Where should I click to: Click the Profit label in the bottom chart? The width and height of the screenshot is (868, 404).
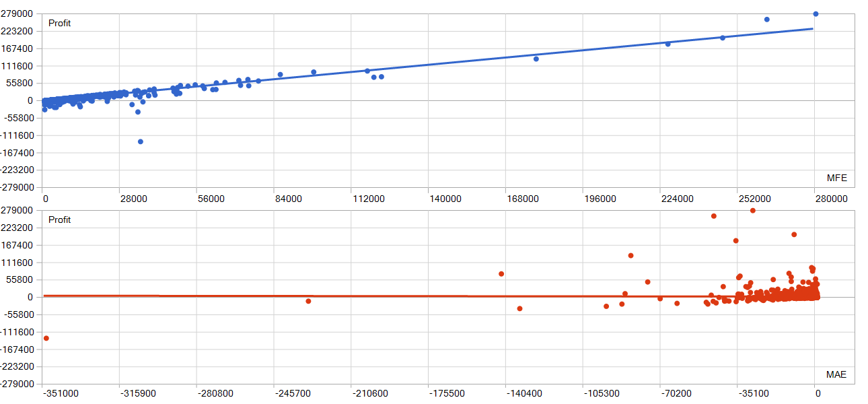(x=60, y=220)
